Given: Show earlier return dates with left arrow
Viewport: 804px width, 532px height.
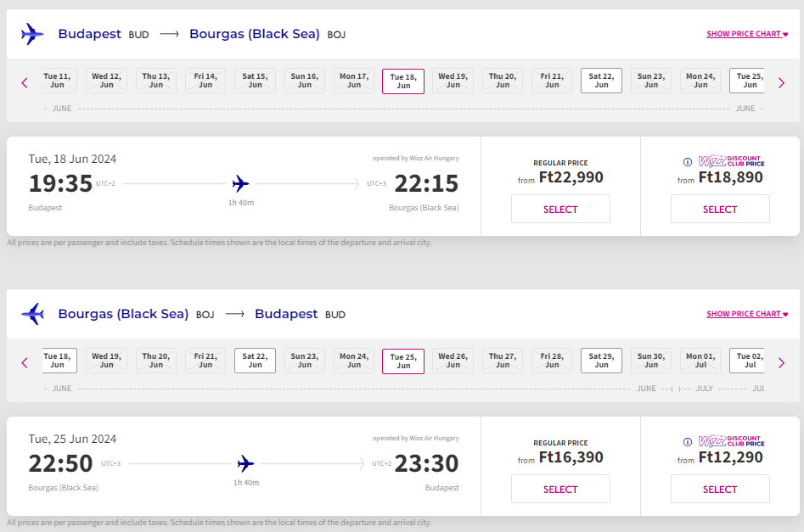Looking at the screenshot, I should click(x=25, y=362).
